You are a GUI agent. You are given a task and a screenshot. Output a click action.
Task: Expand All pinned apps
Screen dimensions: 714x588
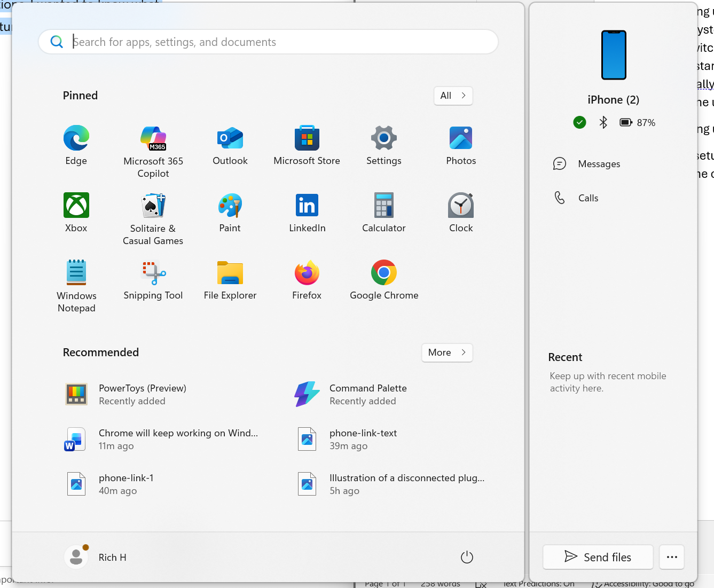pos(453,96)
